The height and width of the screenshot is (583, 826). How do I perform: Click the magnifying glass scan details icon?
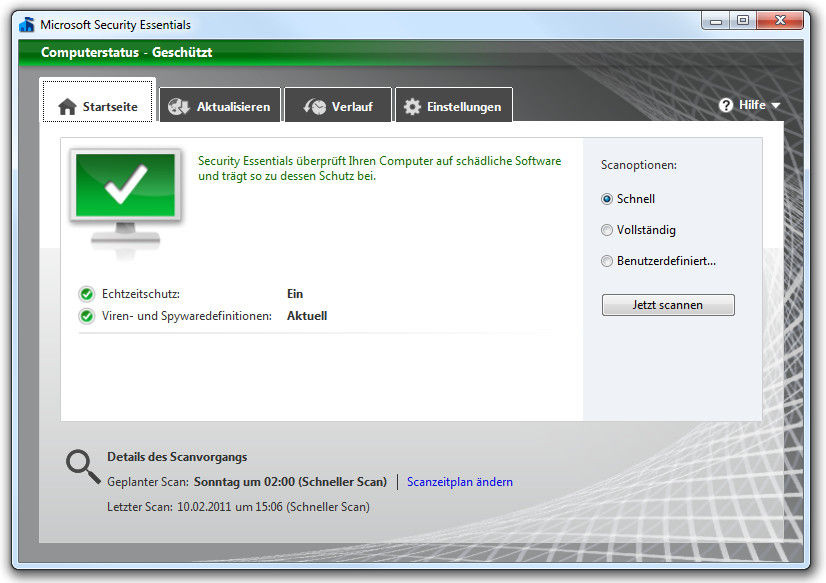[83, 467]
